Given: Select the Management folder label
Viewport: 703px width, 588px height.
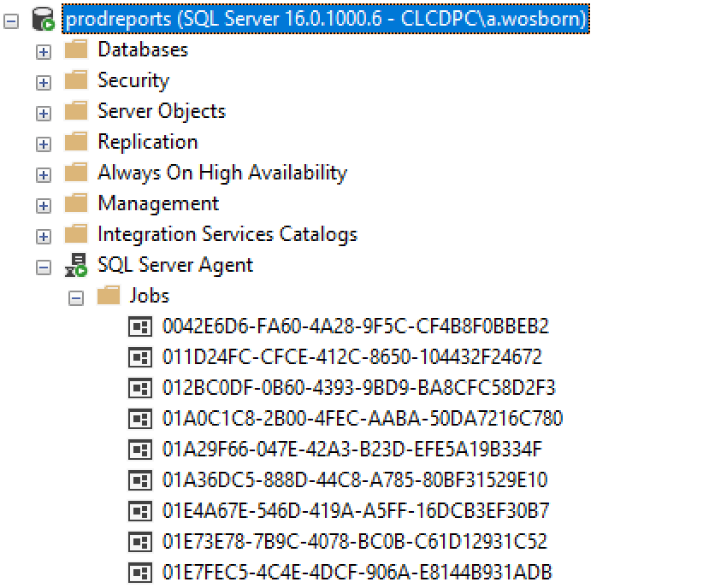Looking at the screenshot, I should point(158,203).
